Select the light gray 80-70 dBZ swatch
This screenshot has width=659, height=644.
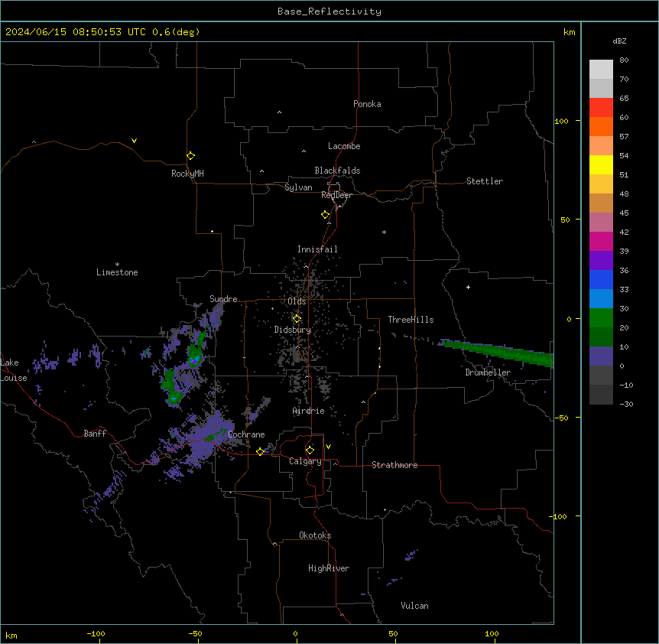pos(601,70)
